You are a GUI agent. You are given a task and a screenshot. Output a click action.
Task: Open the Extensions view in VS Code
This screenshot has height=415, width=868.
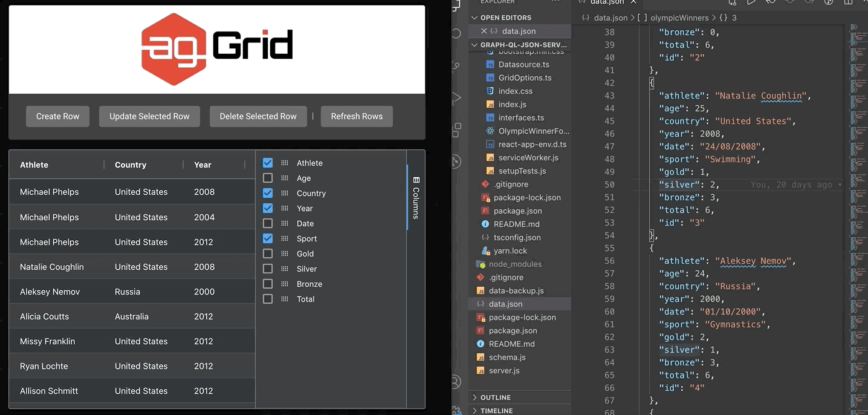[x=457, y=129]
